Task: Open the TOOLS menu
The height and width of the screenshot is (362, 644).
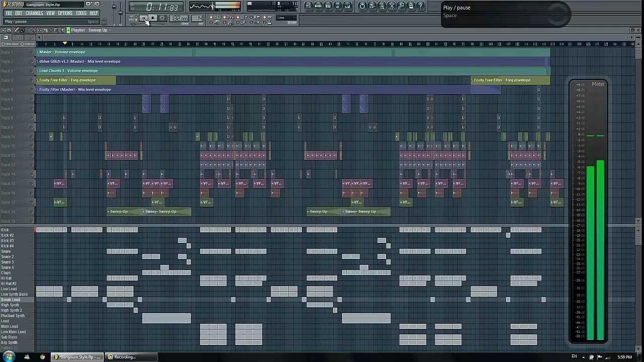Action: (81, 13)
